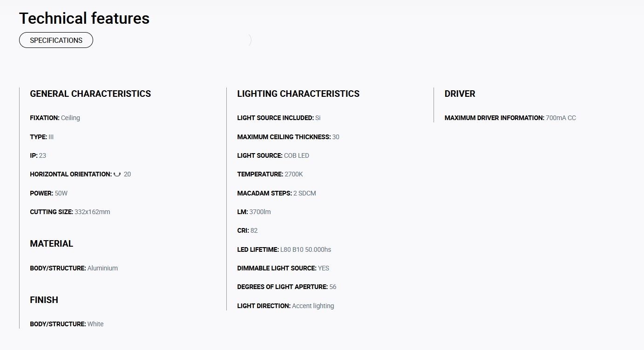Image resolution: width=644 pixels, height=350 pixels.
Task: Click the IP 23 rating line
Action: (x=38, y=155)
